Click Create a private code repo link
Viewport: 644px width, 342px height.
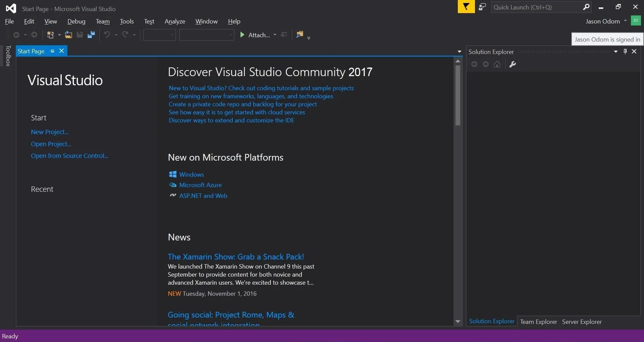(243, 104)
